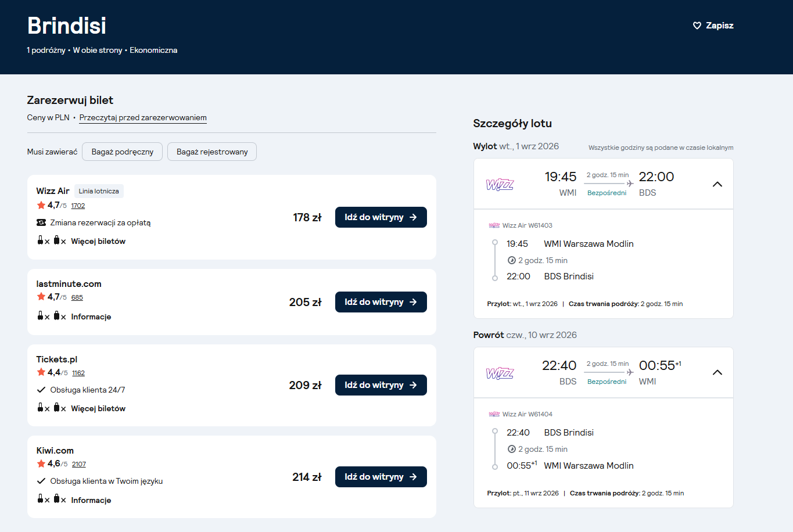Open the 1702 reviews link for Wizz Air

(78, 206)
